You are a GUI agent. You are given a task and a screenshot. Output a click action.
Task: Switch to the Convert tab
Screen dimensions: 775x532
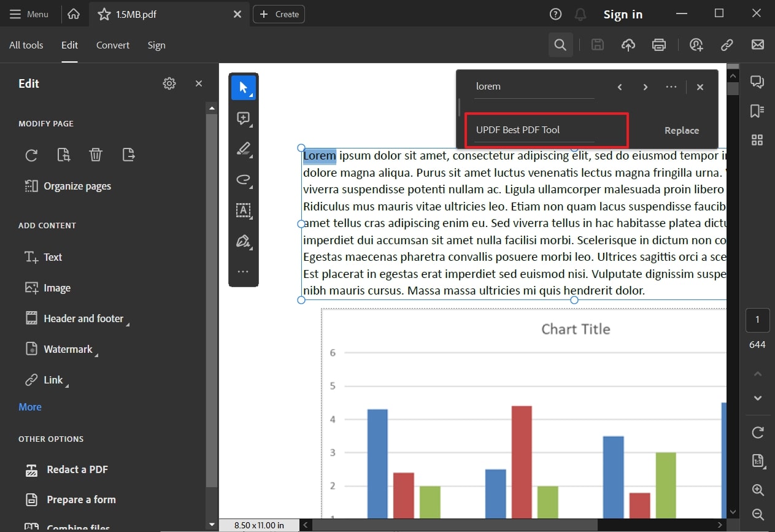coord(113,45)
